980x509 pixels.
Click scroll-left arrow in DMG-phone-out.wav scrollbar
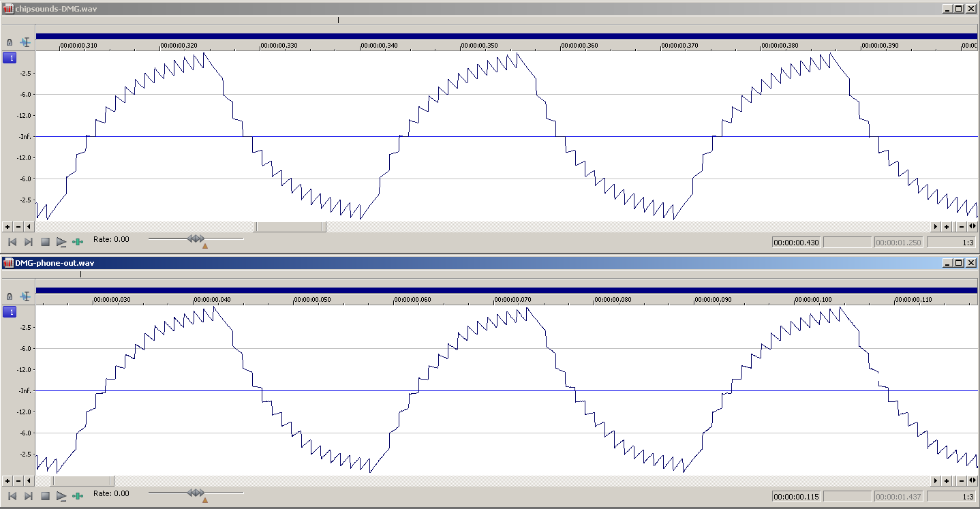tap(29, 481)
